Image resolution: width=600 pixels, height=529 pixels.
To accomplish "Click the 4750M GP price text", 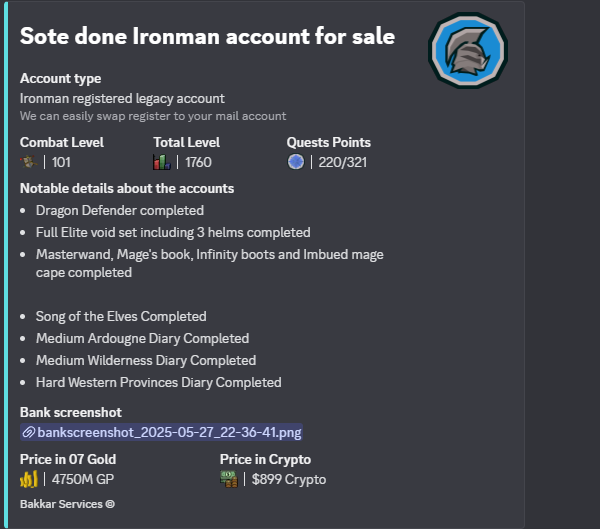I will 83,479.
